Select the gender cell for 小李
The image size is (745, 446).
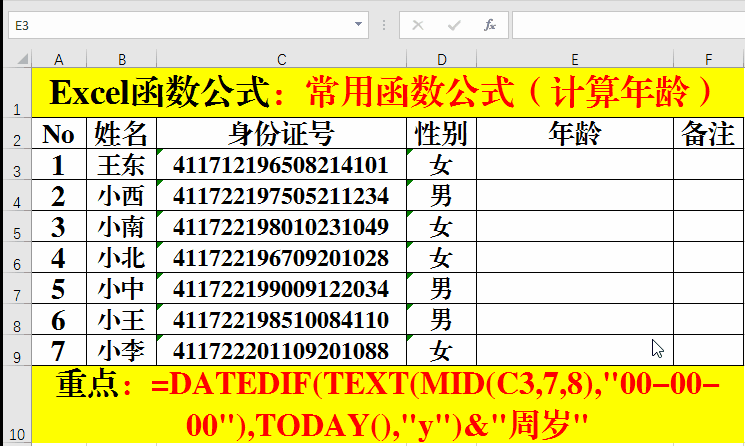click(441, 350)
